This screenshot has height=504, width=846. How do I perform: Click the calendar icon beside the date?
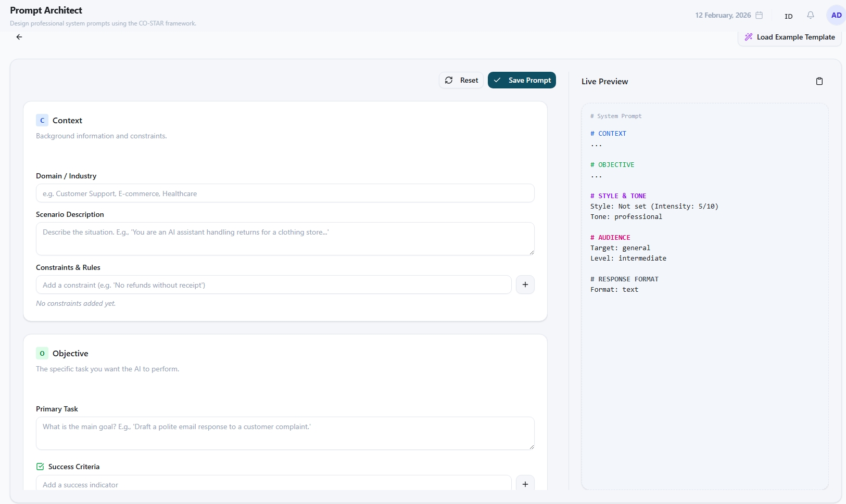pos(759,16)
